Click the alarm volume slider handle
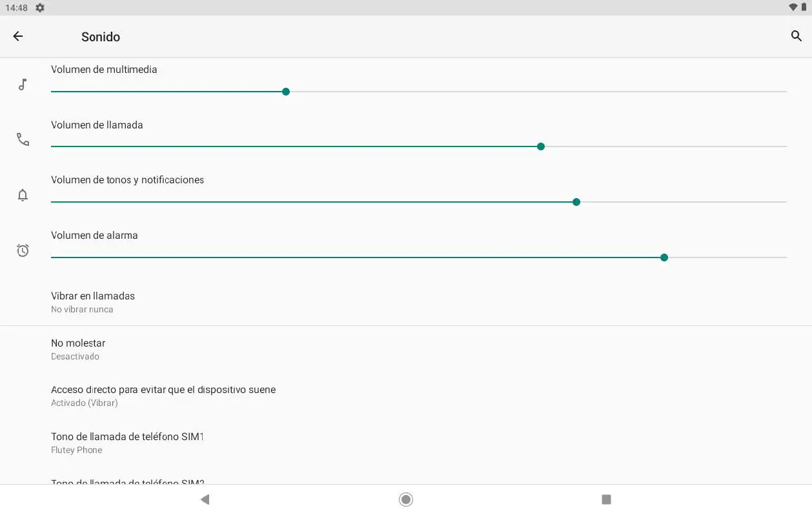The height and width of the screenshot is (515, 812). (664, 257)
